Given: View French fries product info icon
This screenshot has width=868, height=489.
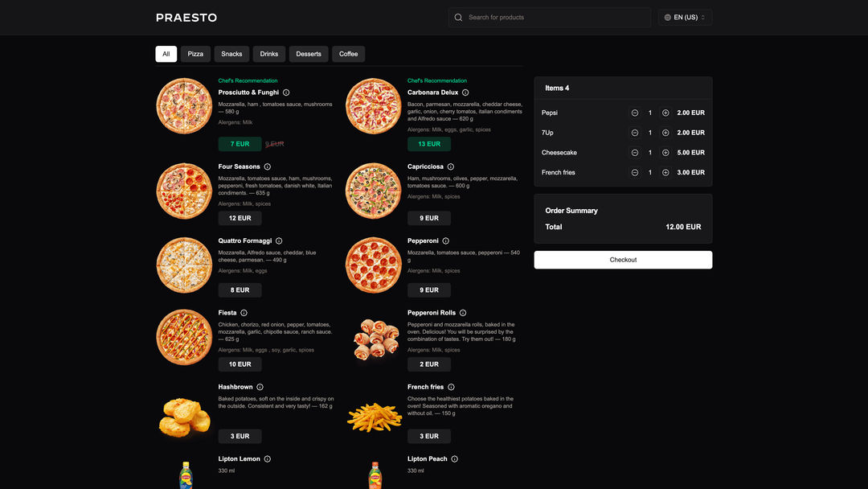Looking at the screenshot, I should click(x=451, y=387).
